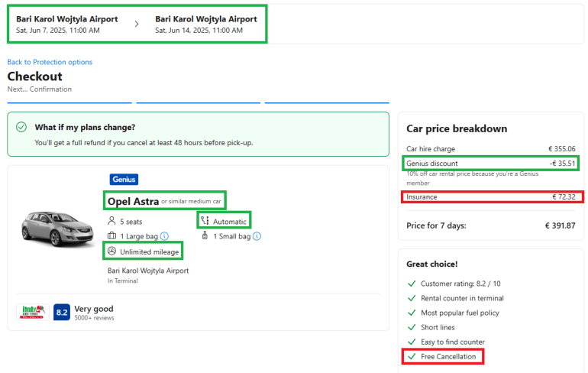This screenshot has height=373, width=588.
Task: Click the blue Genius badge
Action: coord(124,180)
